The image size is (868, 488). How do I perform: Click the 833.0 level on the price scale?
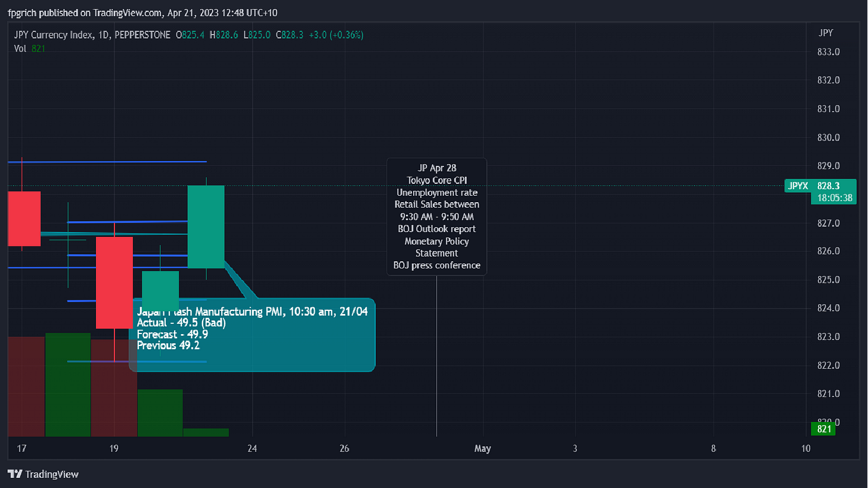coord(828,52)
